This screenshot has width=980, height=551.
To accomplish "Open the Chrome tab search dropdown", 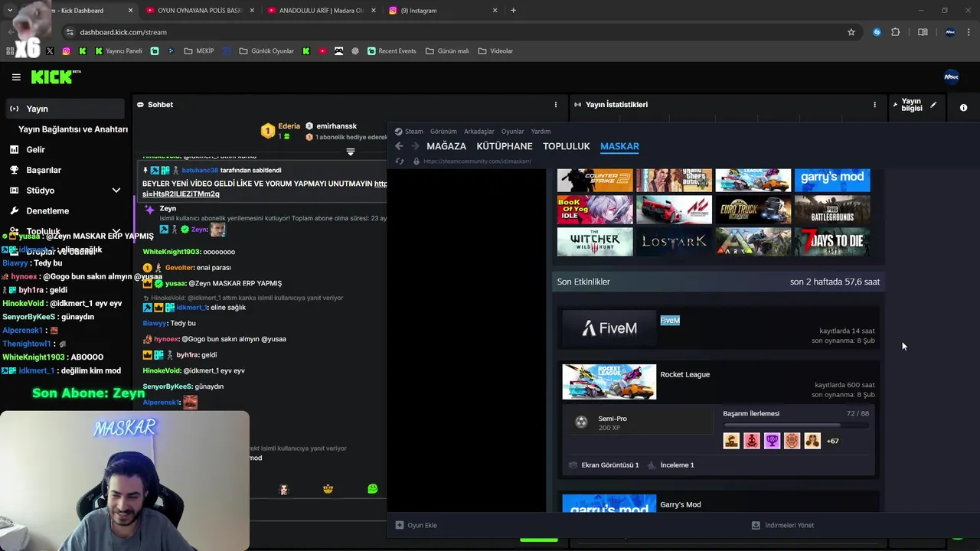I will pyautogui.click(x=10, y=11).
